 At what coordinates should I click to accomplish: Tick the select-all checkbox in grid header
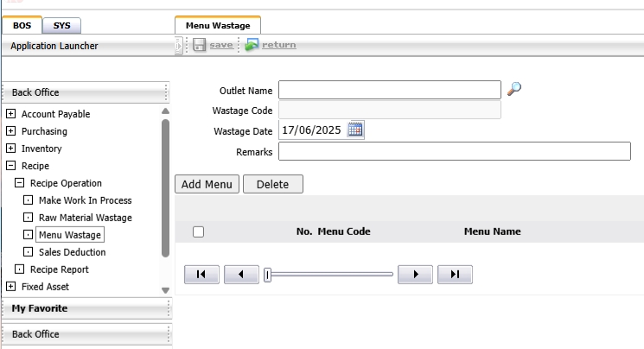tap(199, 232)
